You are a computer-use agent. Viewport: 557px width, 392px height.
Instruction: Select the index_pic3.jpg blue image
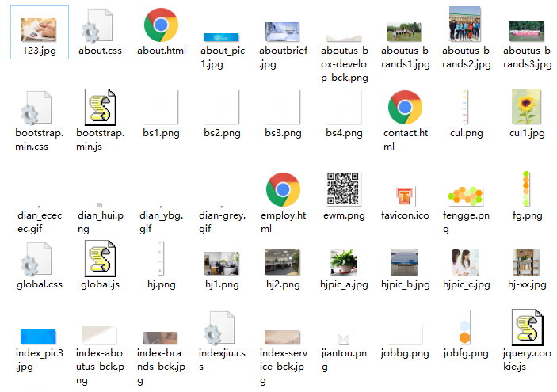click(38, 337)
